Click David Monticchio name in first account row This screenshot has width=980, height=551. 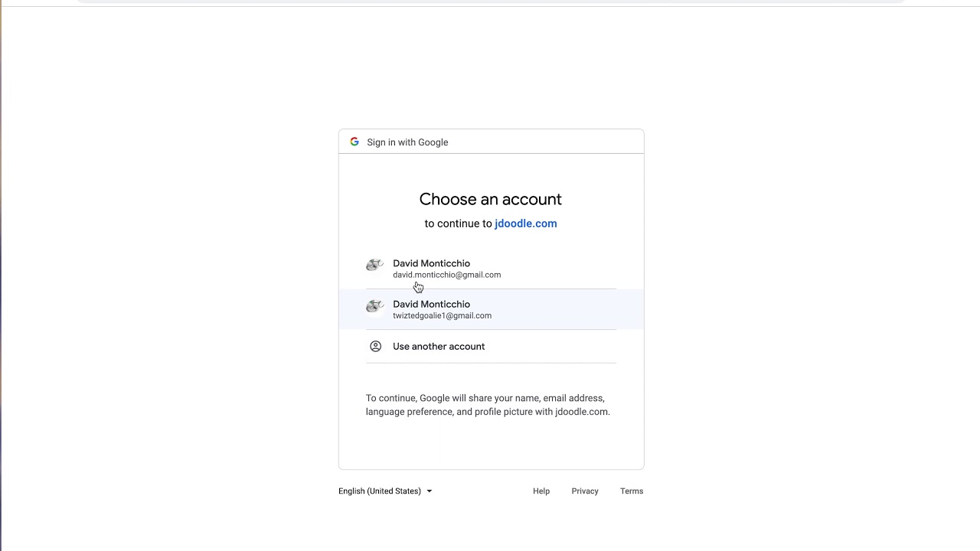pos(431,263)
